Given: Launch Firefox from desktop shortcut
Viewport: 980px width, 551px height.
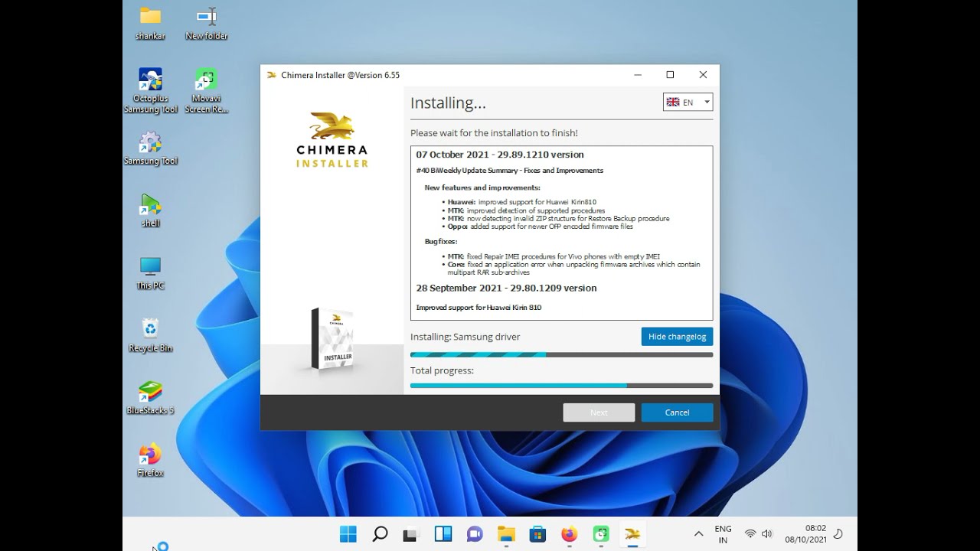Looking at the screenshot, I should 150,460.
